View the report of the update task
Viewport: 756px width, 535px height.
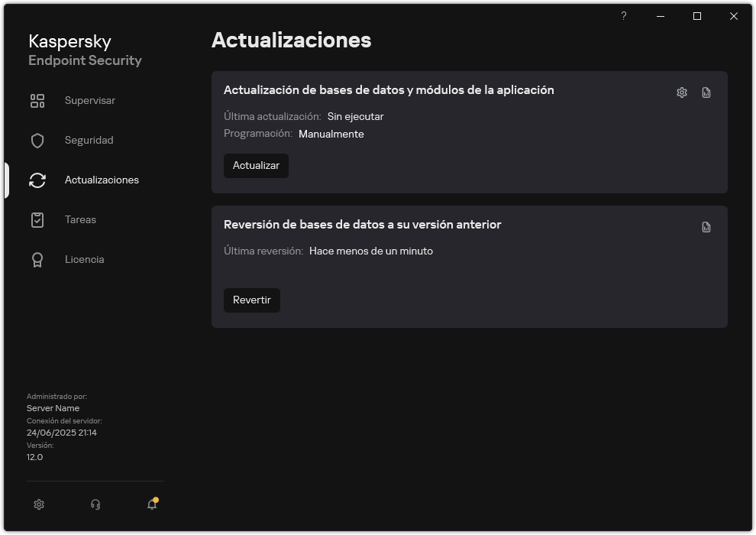tap(706, 92)
